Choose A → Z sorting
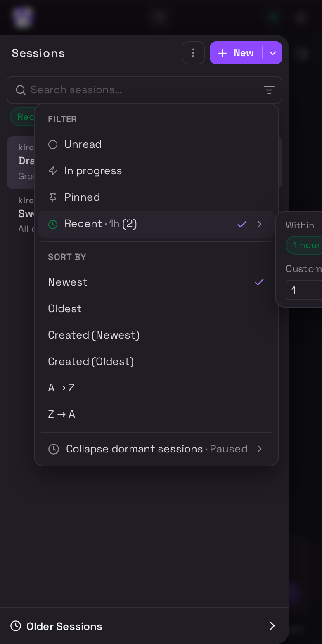This screenshot has width=322, height=644. click(156, 388)
